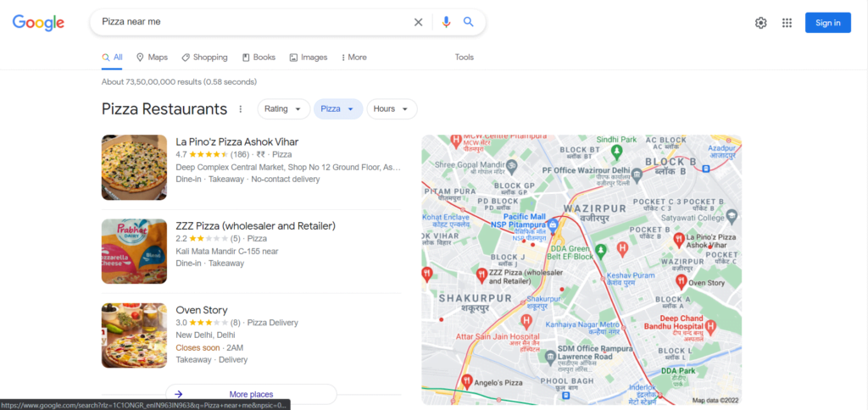Click the More places button

click(251, 394)
